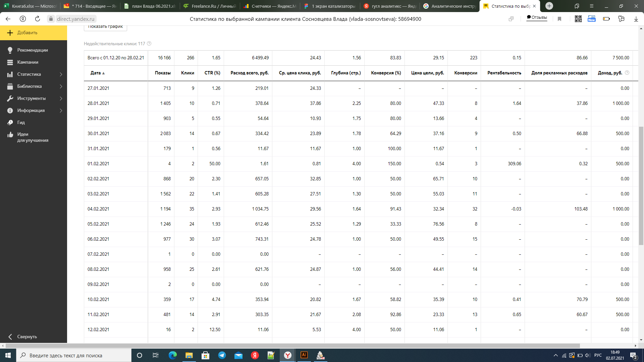The image size is (644, 362).
Task: Expand the Библиотека sidebar submenu
Action: 61,86
